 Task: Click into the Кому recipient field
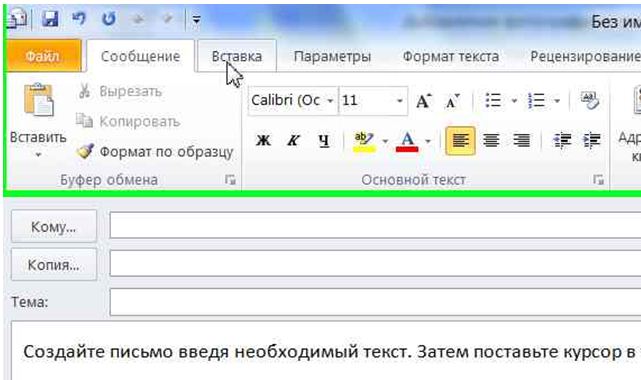(x=375, y=225)
